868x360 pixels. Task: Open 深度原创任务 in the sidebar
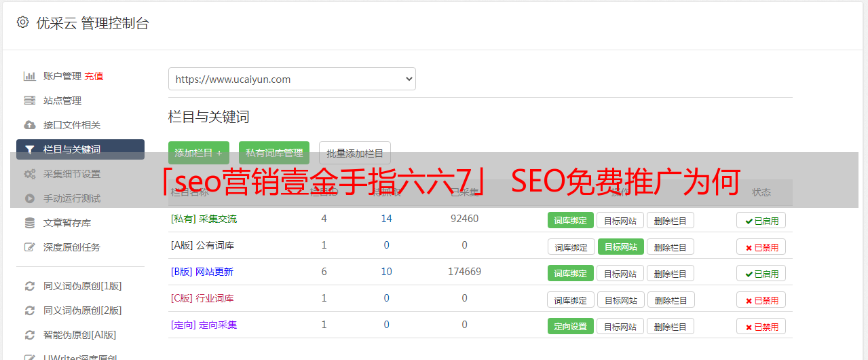click(x=72, y=247)
